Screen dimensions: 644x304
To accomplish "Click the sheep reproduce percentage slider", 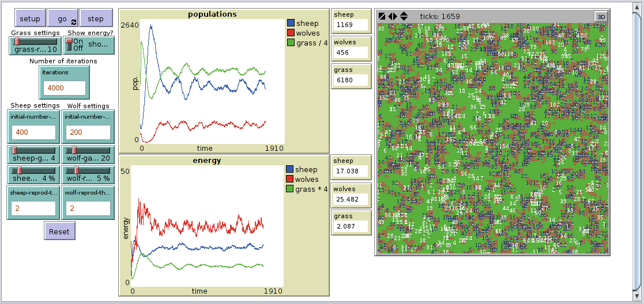I will click(x=20, y=170).
